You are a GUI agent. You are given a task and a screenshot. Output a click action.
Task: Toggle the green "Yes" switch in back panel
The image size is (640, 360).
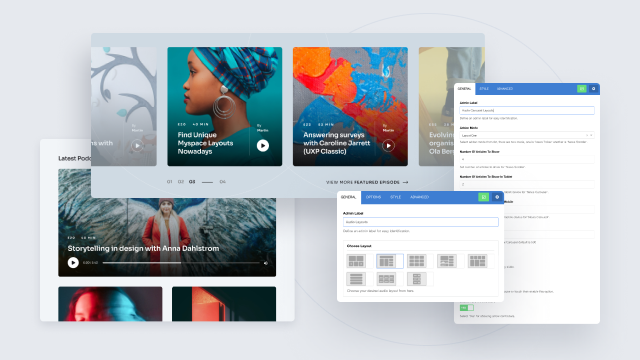[x=467, y=308]
